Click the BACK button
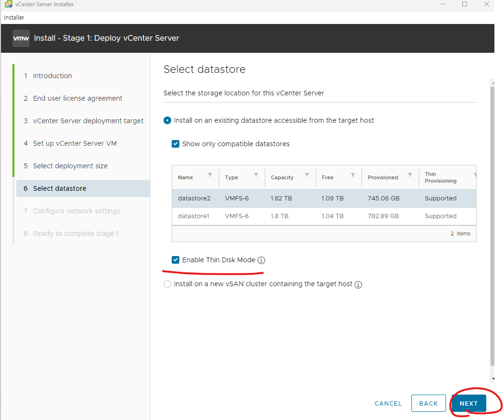 coord(428,403)
